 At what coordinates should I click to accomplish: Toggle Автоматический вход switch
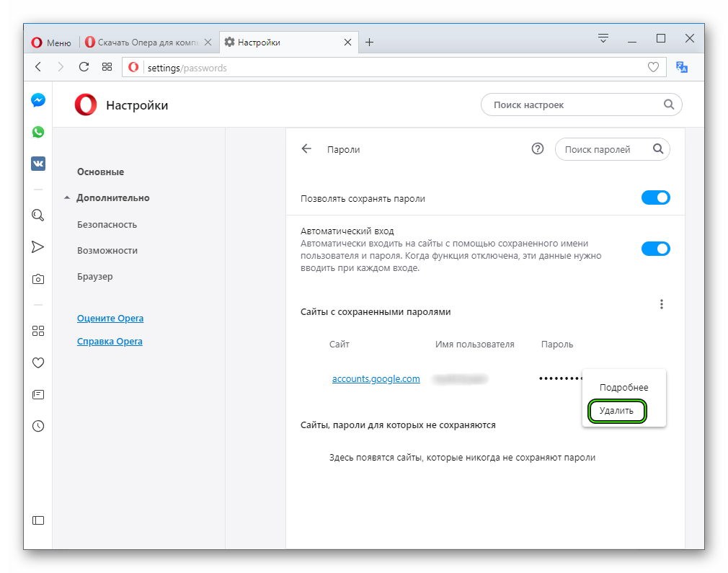tap(656, 249)
